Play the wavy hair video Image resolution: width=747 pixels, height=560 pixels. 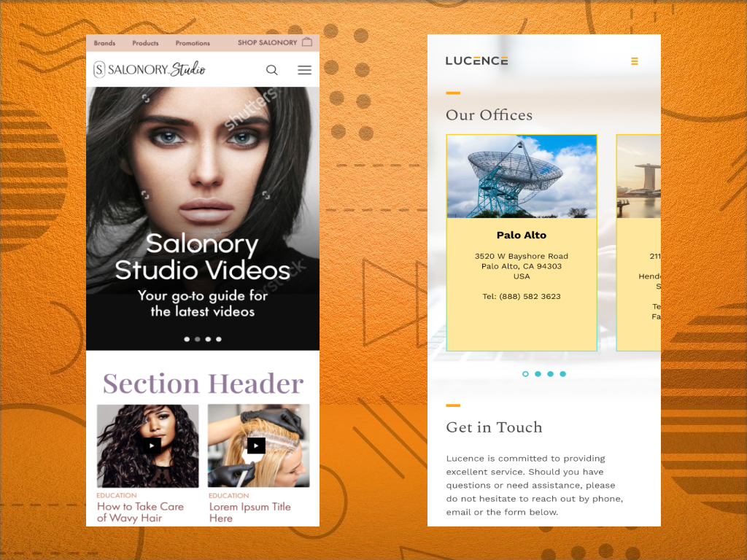152,446
